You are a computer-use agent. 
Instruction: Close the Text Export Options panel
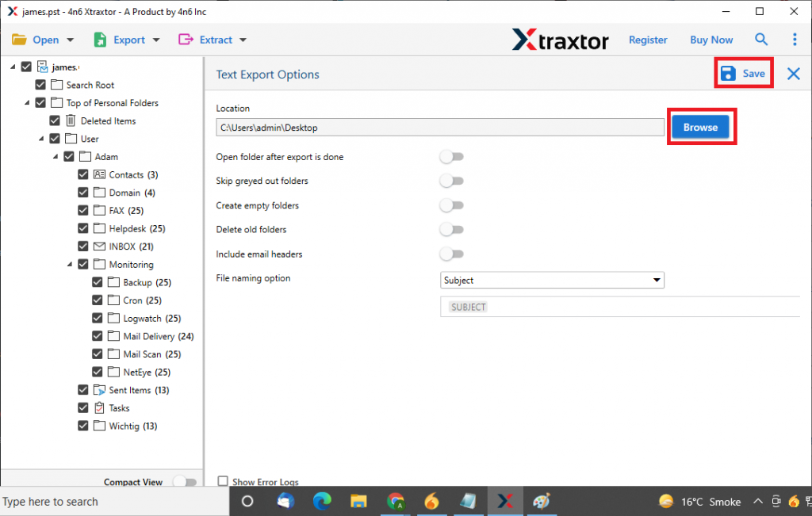[793, 74]
